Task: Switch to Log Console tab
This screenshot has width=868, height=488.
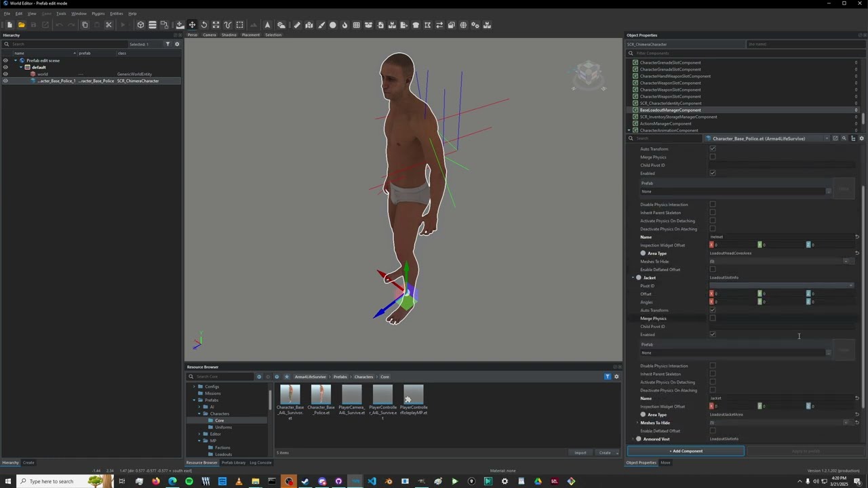Action: click(260, 462)
